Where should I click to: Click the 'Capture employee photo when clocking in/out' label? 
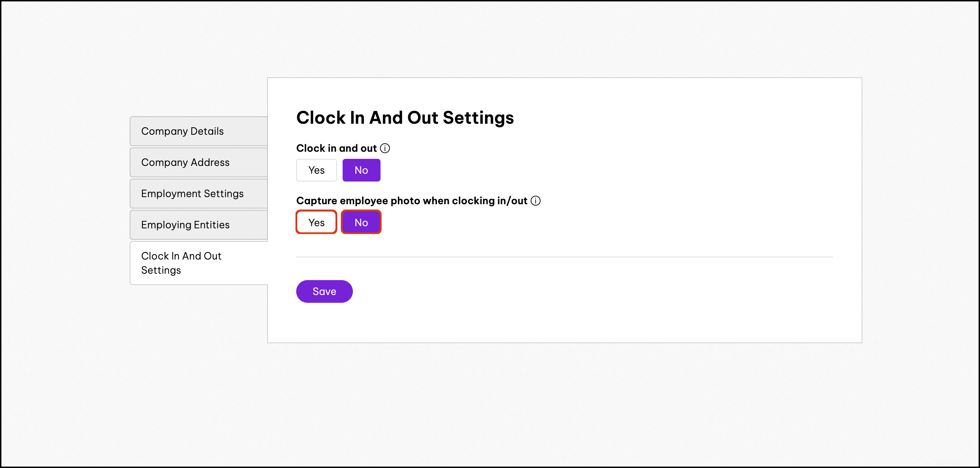[412, 201]
